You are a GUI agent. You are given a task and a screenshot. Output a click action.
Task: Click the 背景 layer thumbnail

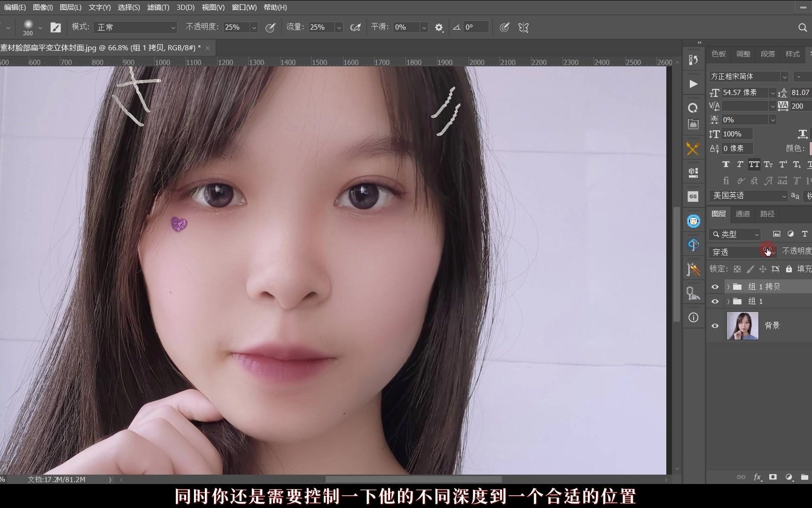click(742, 325)
